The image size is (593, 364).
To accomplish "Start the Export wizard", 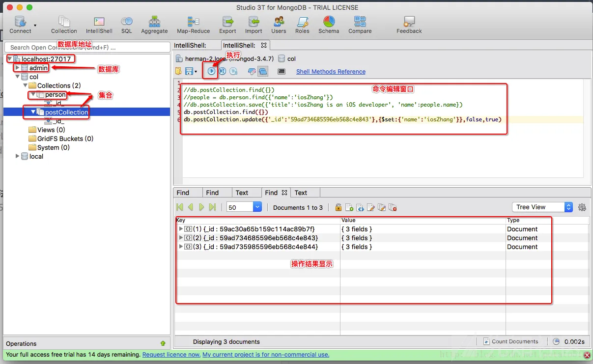I will pyautogui.click(x=228, y=25).
